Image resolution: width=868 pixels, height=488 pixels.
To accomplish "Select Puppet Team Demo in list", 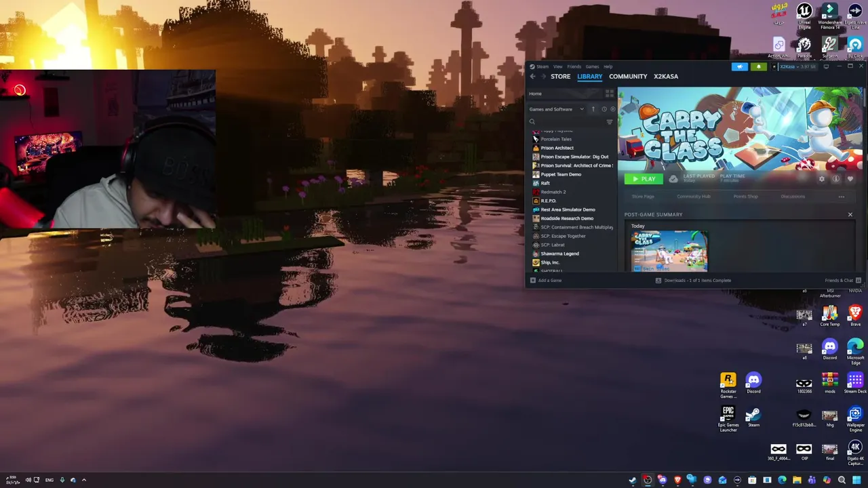I will 561,174.
